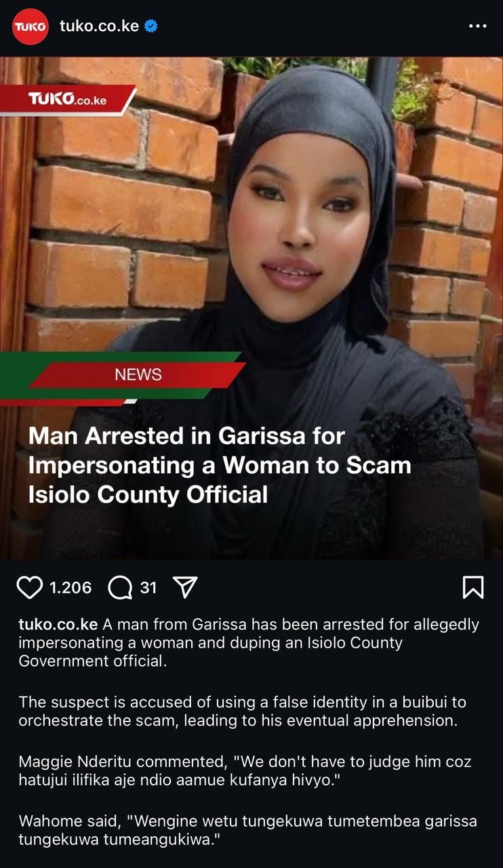Tap the 31 comments count
This screenshot has height=868, width=503.
[x=148, y=587]
